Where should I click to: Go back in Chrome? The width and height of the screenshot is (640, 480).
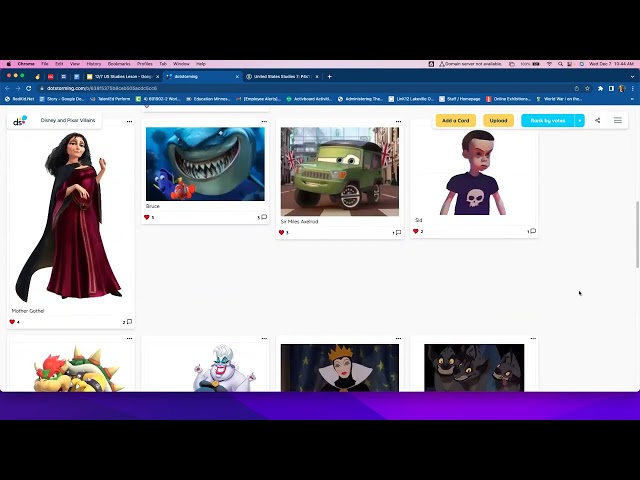pyautogui.click(x=7, y=88)
